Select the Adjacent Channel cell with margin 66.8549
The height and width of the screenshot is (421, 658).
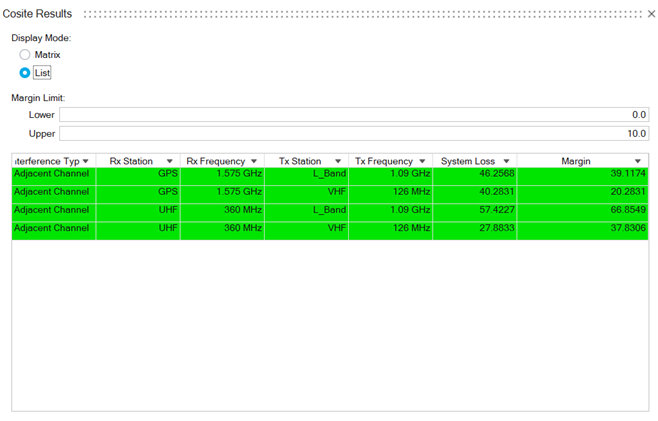tap(54, 210)
